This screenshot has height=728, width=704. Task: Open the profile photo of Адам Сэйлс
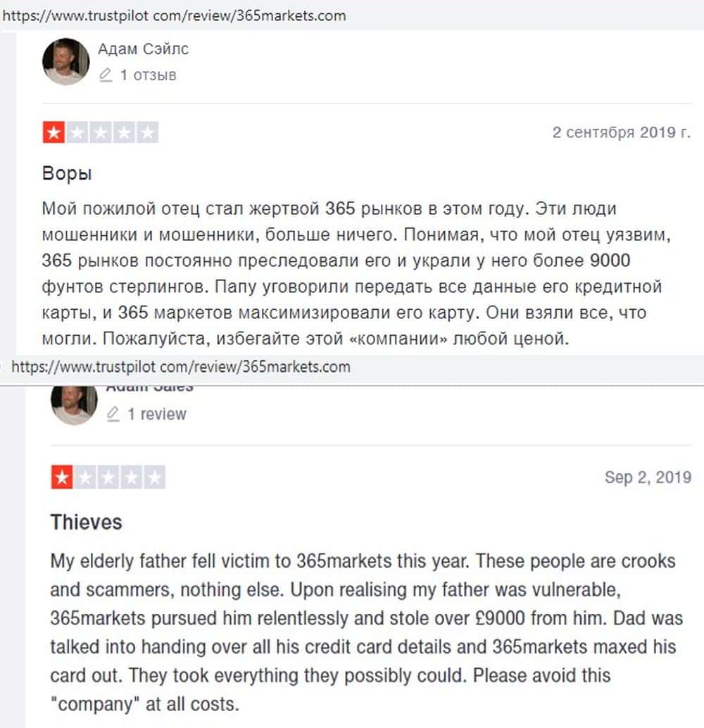(x=65, y=61)
